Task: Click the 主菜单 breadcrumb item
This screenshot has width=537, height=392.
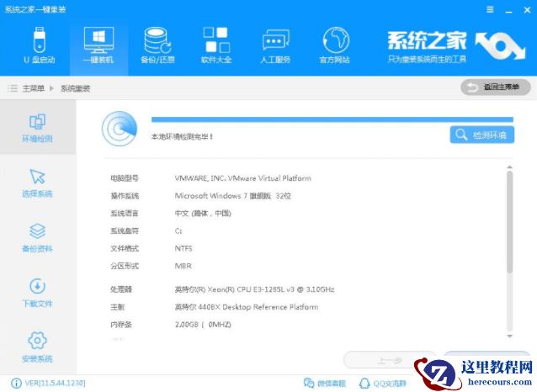Action: (33, 88)
